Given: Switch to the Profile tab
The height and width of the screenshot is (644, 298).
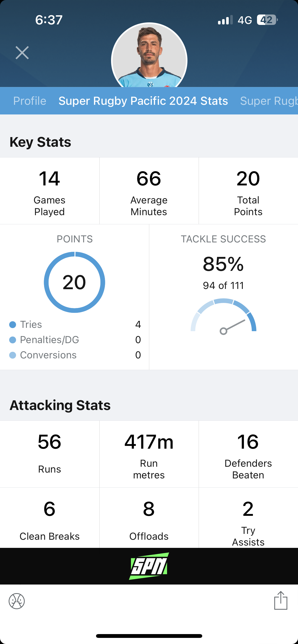Looking at the screenshot, I should (x=30, y=101).
